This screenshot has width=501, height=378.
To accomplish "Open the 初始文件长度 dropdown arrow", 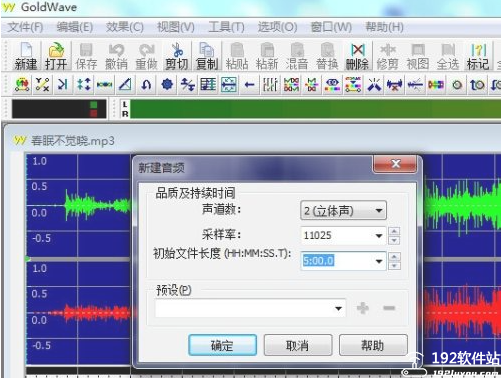I will click(x=379, y=261).
